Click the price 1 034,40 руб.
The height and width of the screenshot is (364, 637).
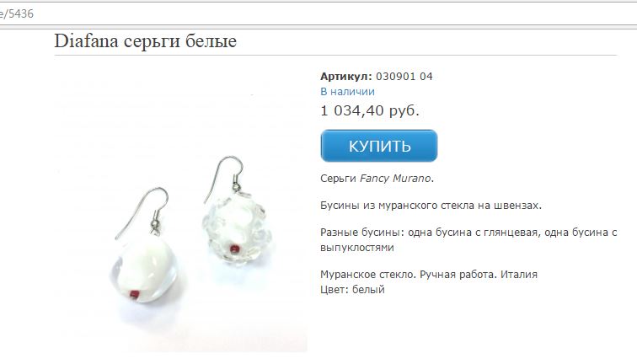[370, 110]
